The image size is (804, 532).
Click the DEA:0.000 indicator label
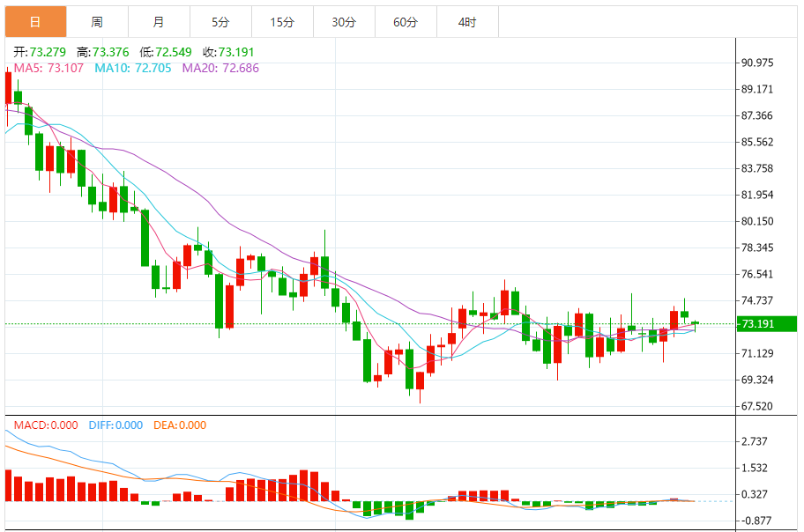[180, 425]
